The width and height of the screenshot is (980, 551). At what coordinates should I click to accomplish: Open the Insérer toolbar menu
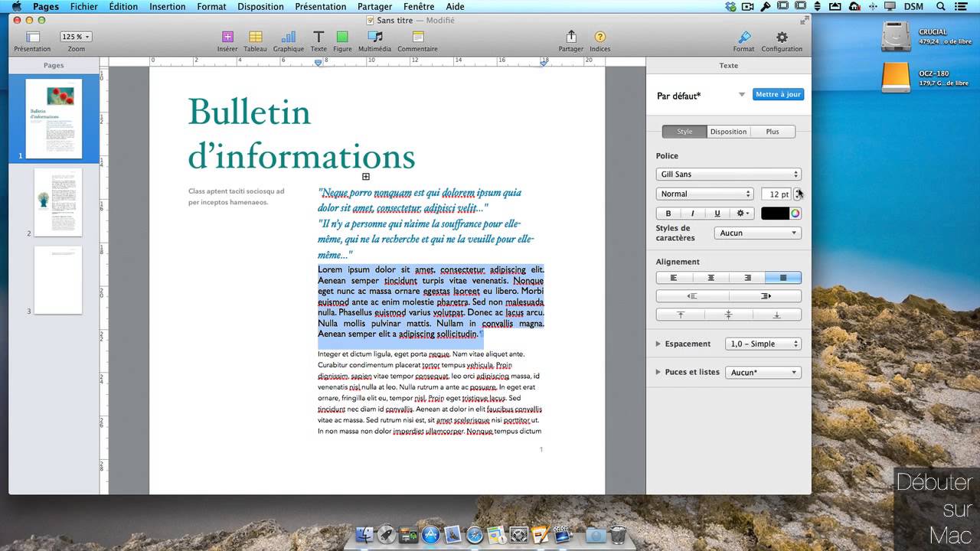click(x=227, y=37)
